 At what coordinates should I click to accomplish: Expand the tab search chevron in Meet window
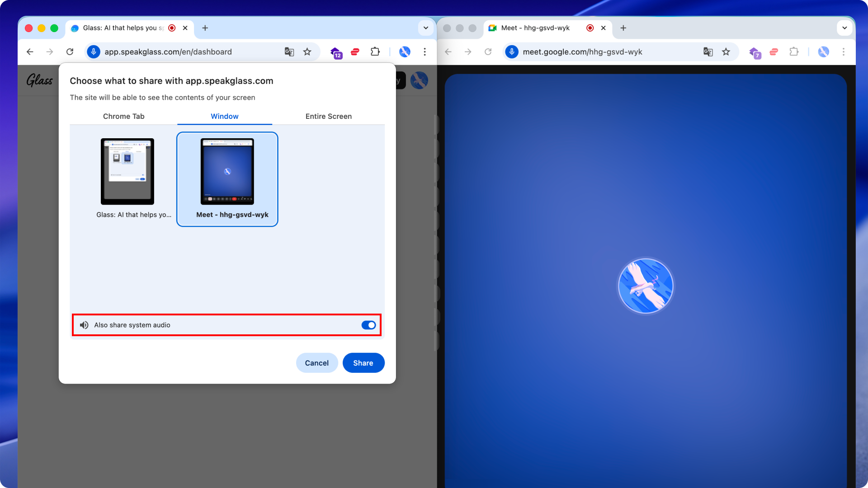[844, 28]
